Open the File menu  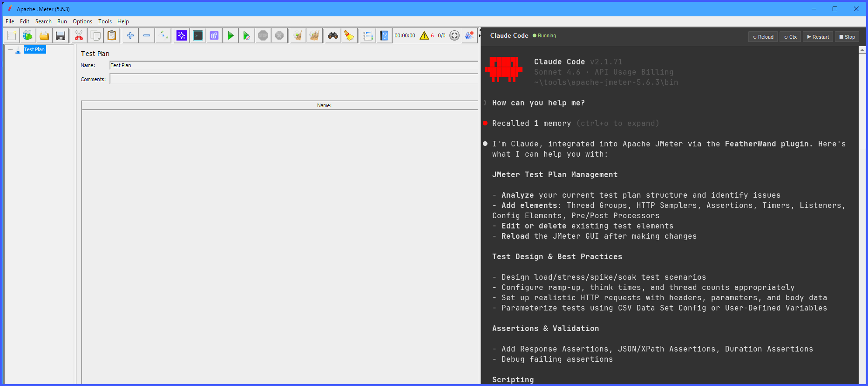point(10,21)
